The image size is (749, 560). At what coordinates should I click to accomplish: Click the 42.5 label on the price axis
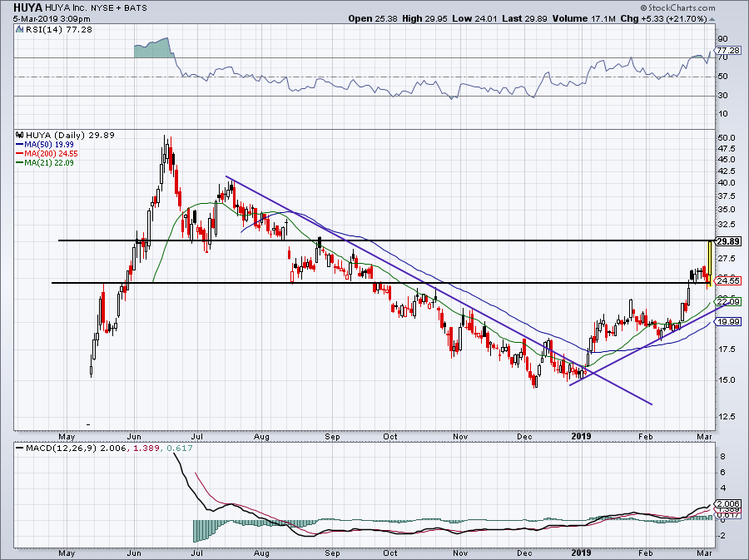[726, 171]
